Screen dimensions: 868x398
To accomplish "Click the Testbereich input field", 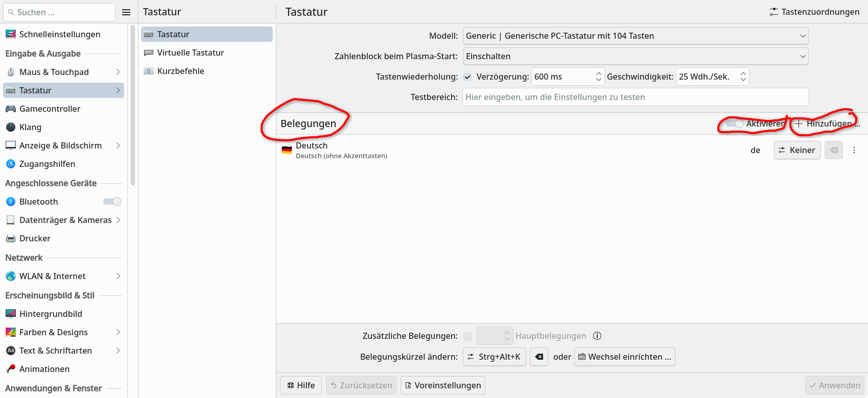I will pos(636,97).
